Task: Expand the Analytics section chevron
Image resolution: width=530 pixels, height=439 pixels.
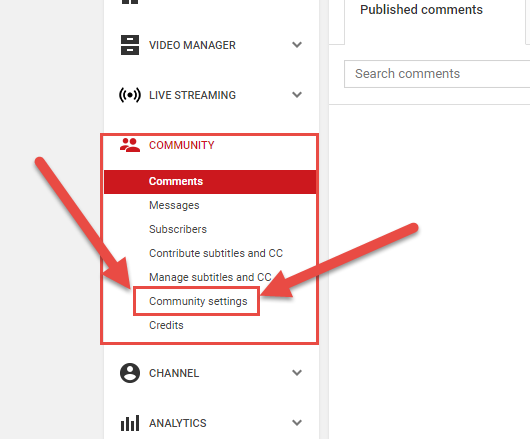Action: pyautogui.click(x=297, y=423)
